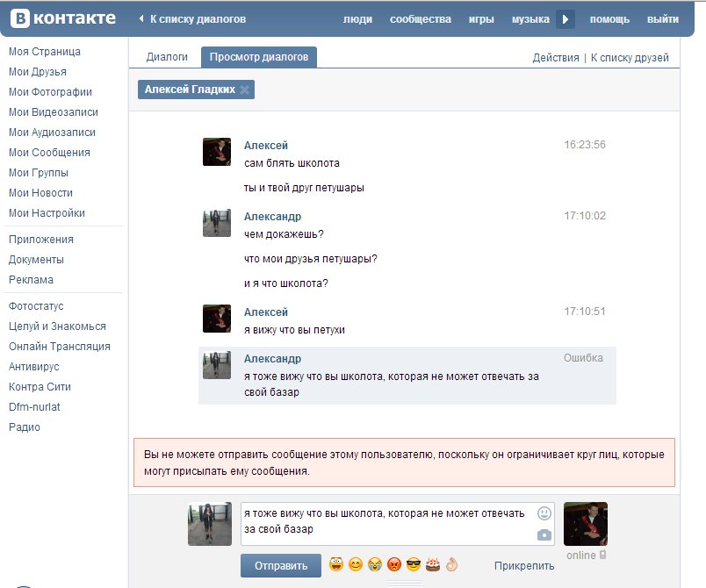Insert the birthday cake emoji
706x588 pixels.
(433, 564)
